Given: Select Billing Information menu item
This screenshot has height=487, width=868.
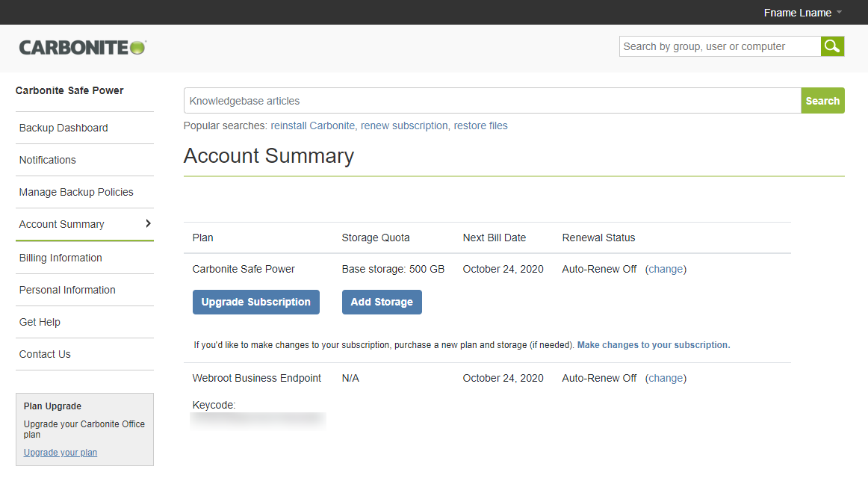Looking at the screenshot, I should tap(61, 258).
